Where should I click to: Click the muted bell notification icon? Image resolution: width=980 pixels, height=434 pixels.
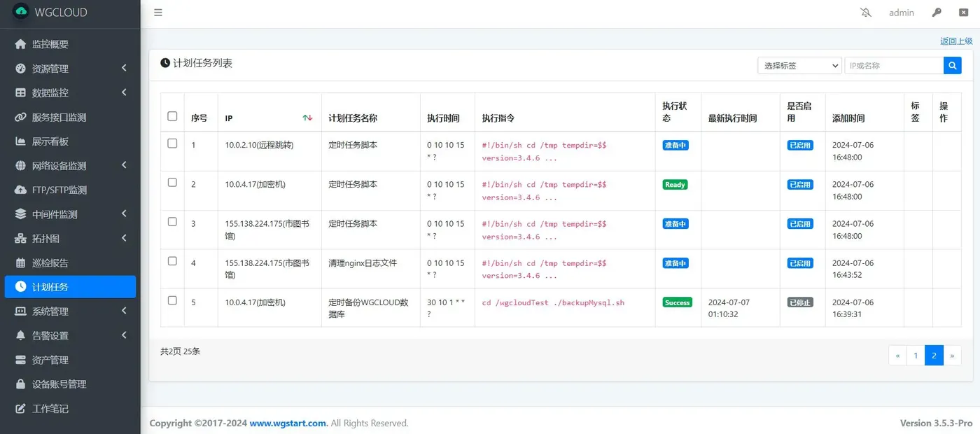click(x=867, y=13)
